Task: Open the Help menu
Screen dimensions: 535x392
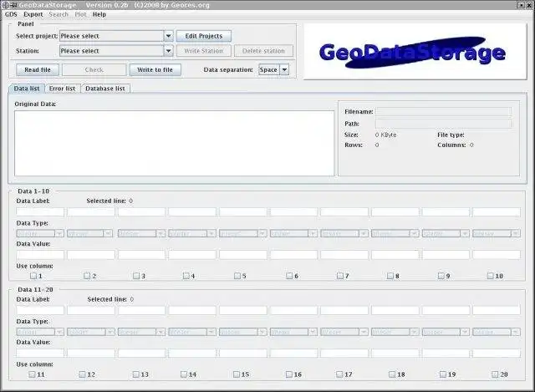Action: click(99, 14)
